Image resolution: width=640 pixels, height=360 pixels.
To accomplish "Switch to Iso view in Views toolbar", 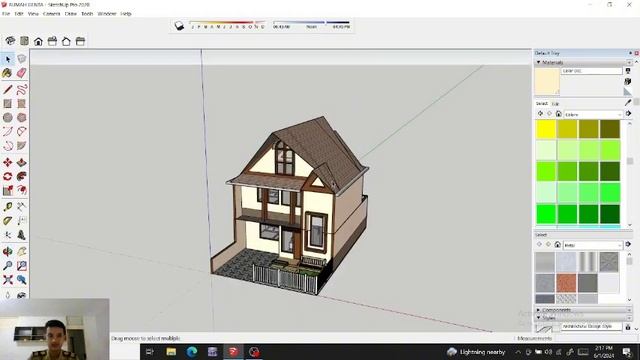I will click(x=10, y=41).
